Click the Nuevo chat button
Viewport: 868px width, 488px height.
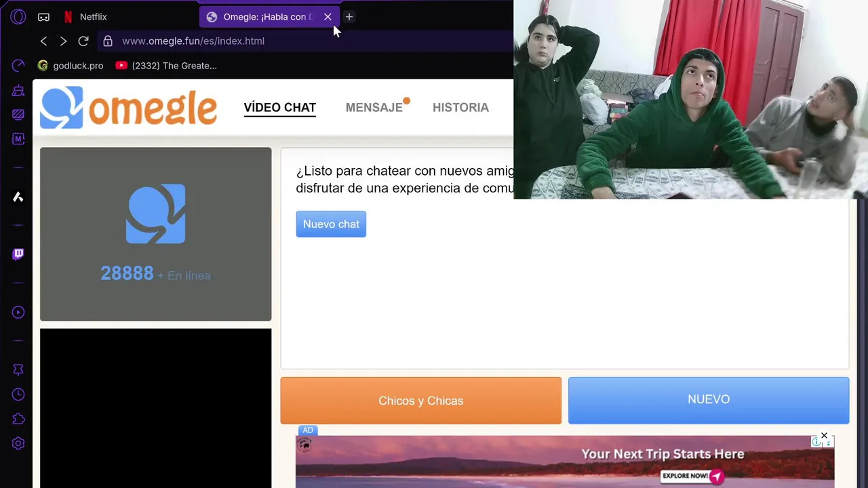pos(331,224)
